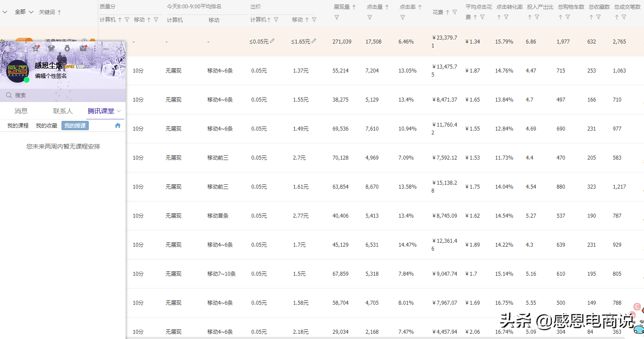The height and width of the screenshot is (339, 644).
Task: Open the 腾讯课堂 chevron dropdown
Action: (x=118, y=111)
